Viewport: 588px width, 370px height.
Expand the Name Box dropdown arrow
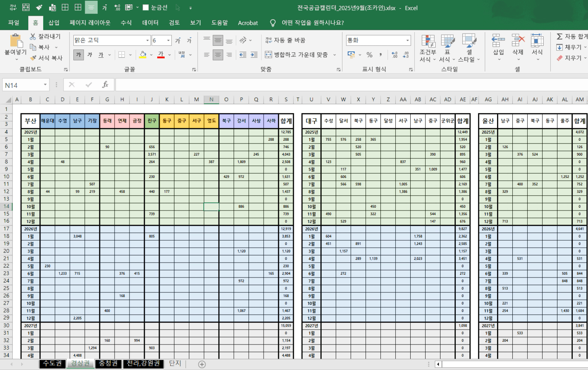tap(45, 85)
